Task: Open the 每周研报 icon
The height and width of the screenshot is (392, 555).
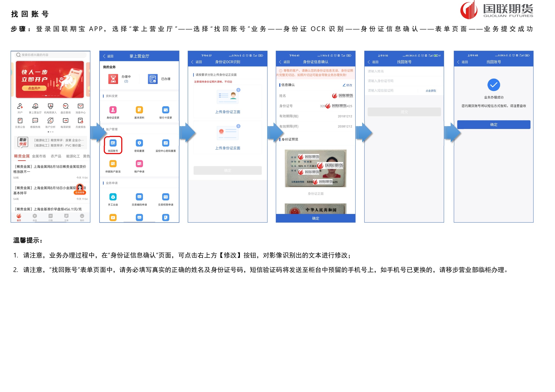Action: click(x=66, y=121)
